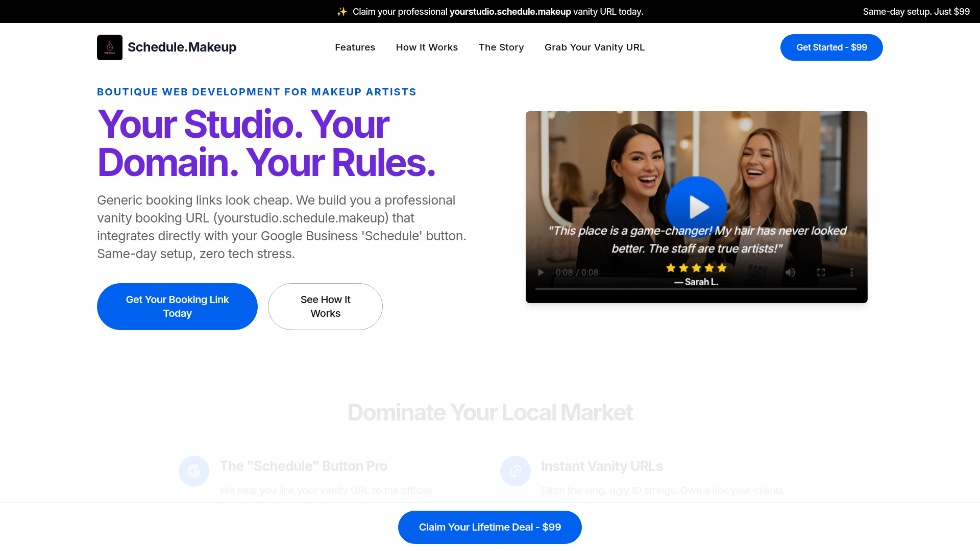Enter fullscreen mode for the video
This screenshot has width=980, height=551.
(821, 272)
